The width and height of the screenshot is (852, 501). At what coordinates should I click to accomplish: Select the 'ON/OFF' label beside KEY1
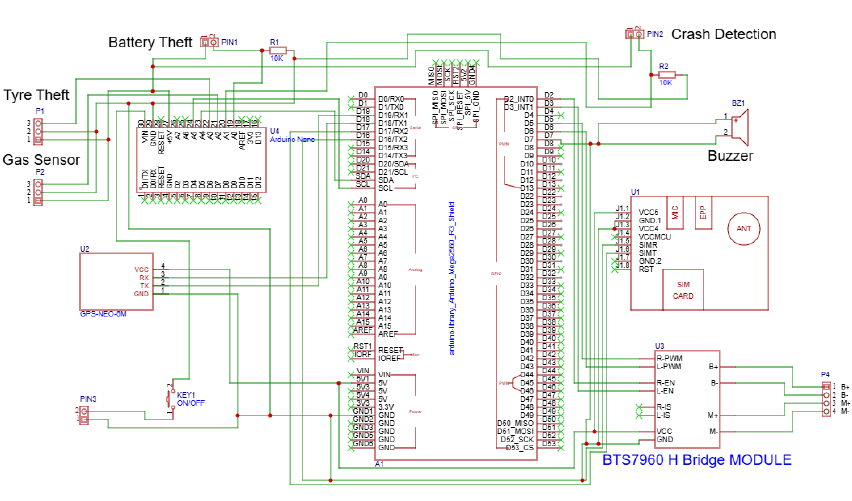(x=191, y=403)
